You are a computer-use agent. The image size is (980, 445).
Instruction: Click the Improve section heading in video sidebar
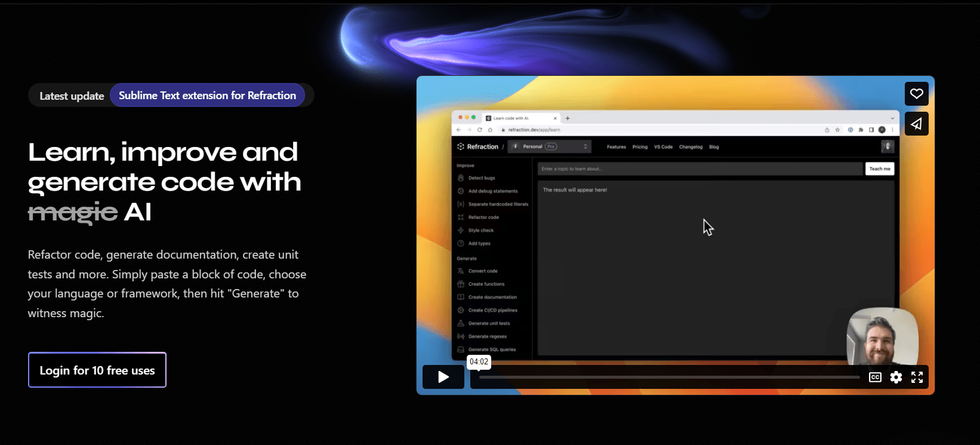pos(466,165)
